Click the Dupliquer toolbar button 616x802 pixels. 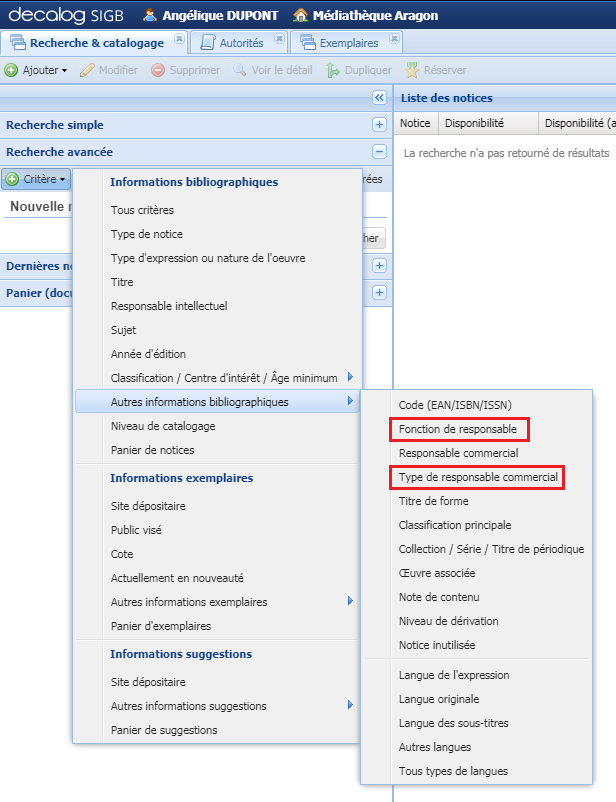pos(359,70)
